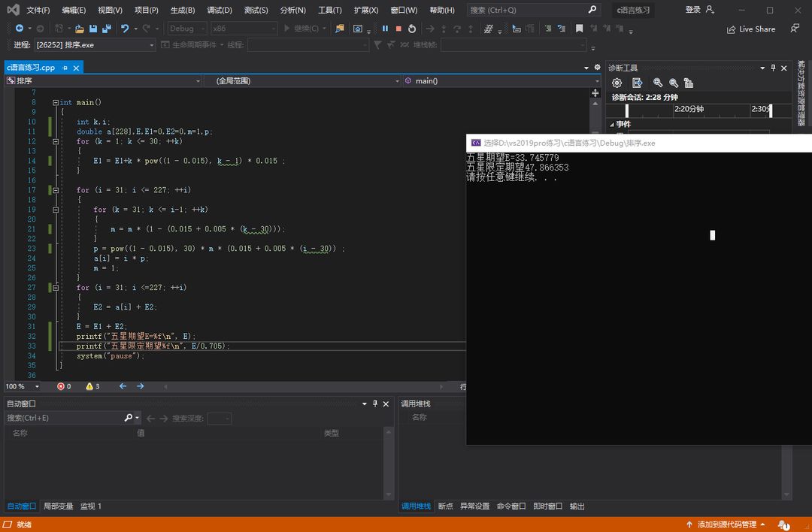Open the 编辑(E) menu
This screenshot has height=532, width=812.
click(74, 10)
